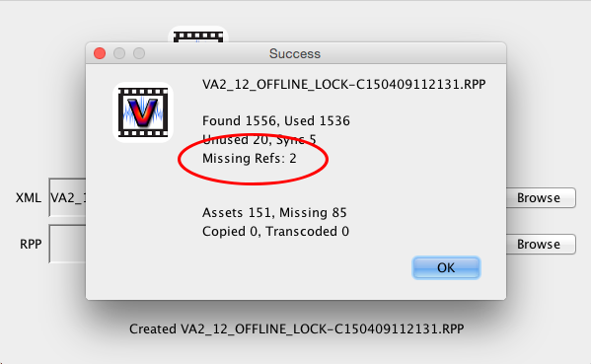Click the film strip icon behind dialog
This screenshot has width=591, height=364.
pos(198,35)
